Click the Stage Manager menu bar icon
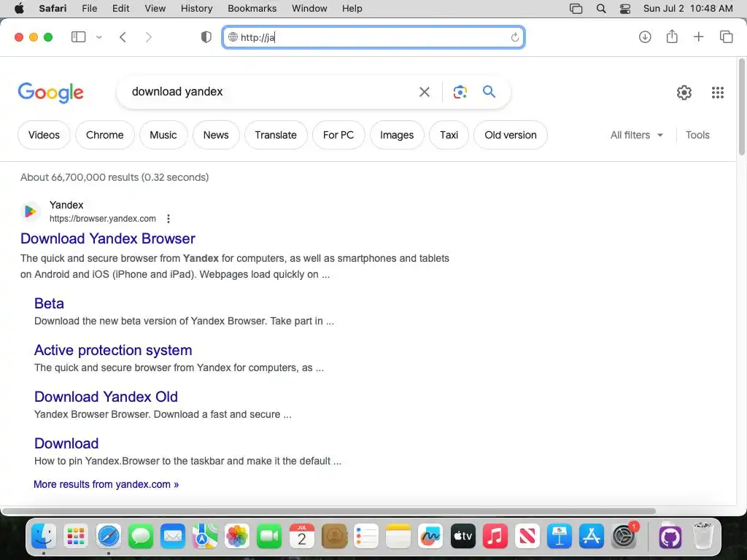 point(576,8)
